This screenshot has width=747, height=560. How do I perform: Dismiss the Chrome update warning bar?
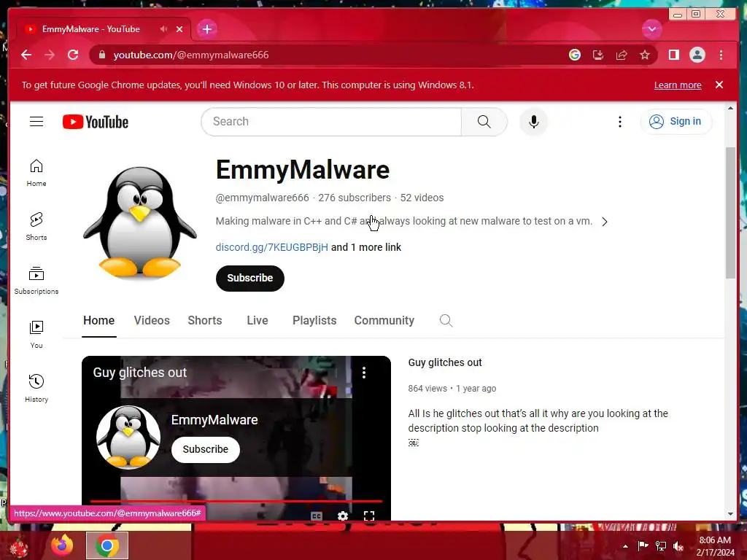click(x=719, y=85)
